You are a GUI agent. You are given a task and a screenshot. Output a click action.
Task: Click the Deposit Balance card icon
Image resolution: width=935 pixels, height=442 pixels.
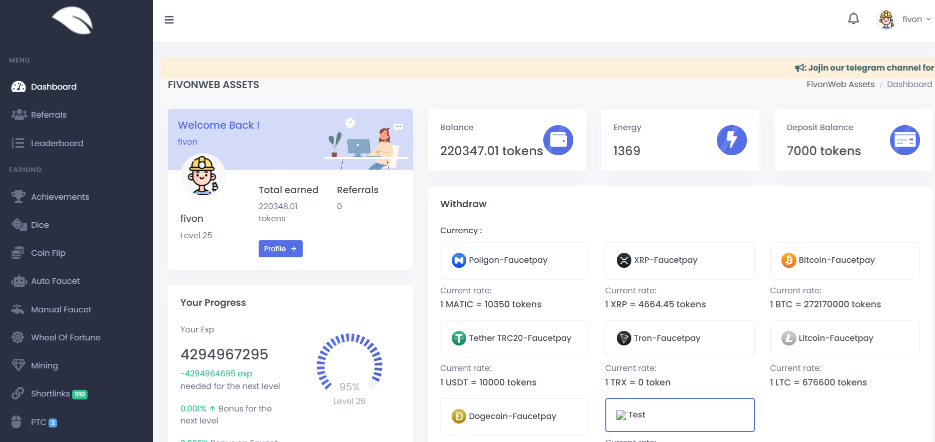click(x=905, y=141)
